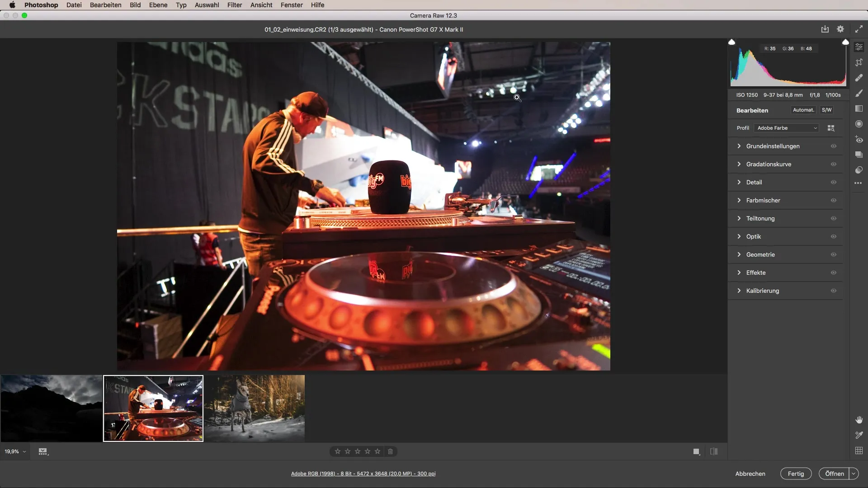Browse profiles with the grid icon
This screenshot has height=488, width=868.
point(831,128)
